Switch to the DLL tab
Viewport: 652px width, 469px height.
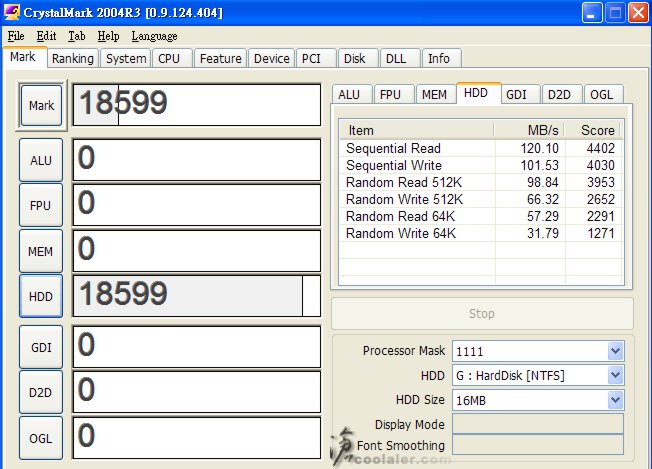400,58
